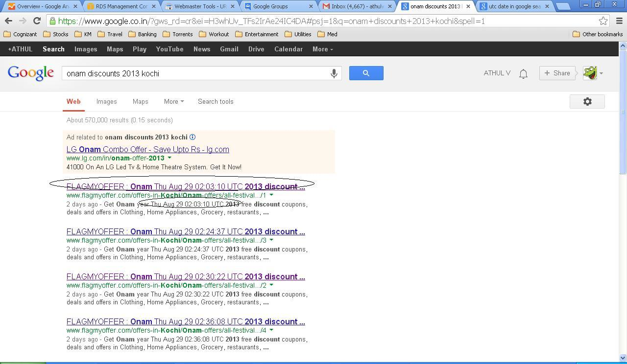Expand the More search filter dropdown
The height and width of the screenshot is (364, 627).
pyautogui.click(x=174, y=102)
